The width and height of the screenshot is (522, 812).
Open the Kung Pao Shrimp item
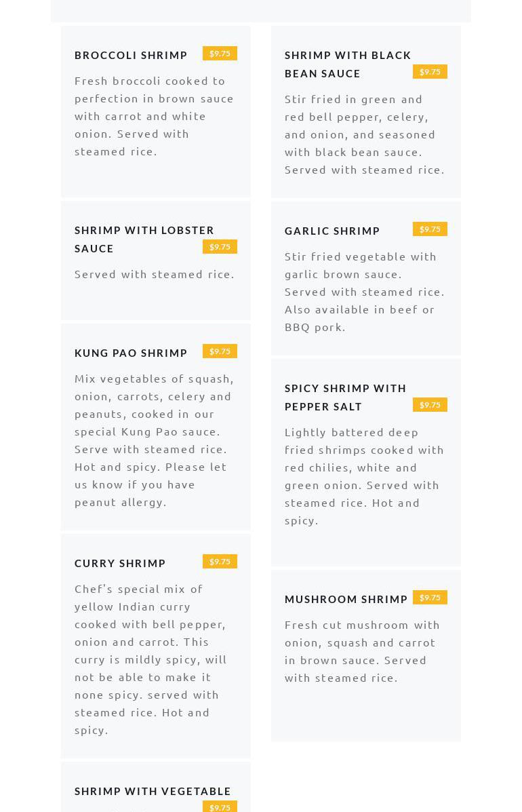pos(131,353)
